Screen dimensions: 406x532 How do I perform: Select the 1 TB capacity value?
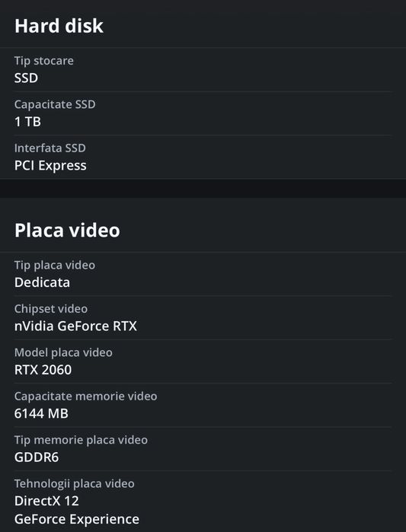click(27, 122)
